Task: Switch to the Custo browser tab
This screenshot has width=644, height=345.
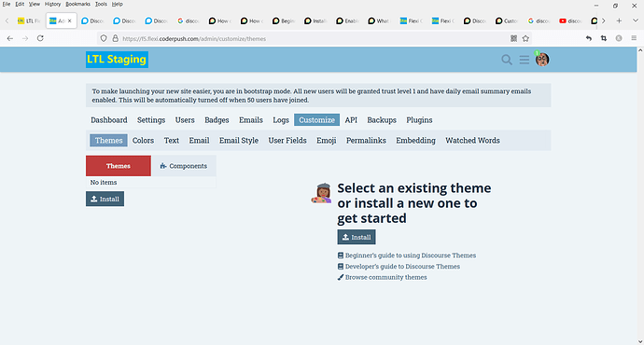Action: (507, 21)
